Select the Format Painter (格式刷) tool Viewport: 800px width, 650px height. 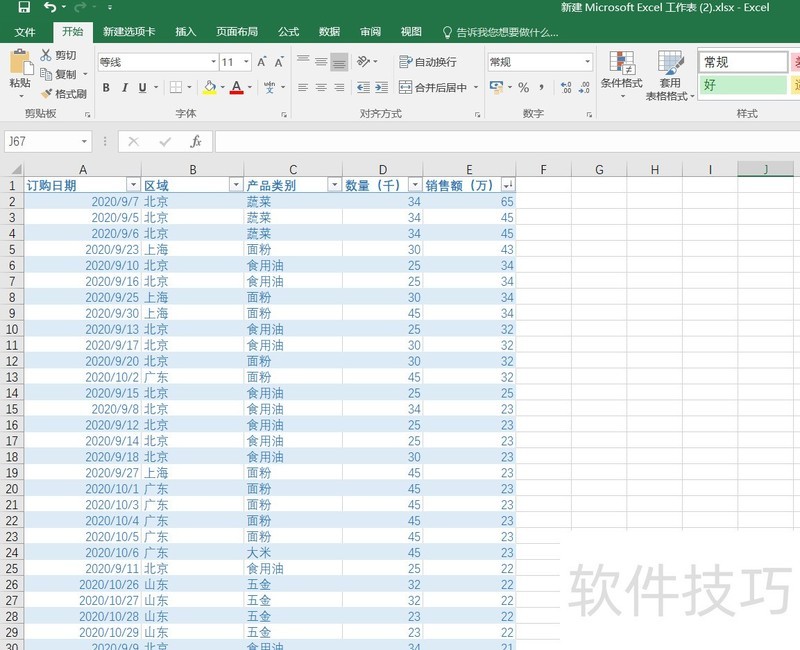click(x=64, y=94)
